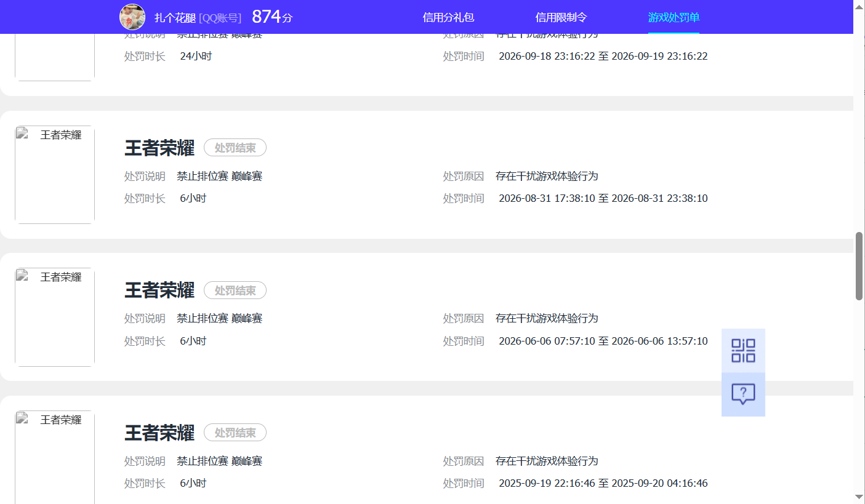Click the [QQ账号] account label

(x=220, y=18)
